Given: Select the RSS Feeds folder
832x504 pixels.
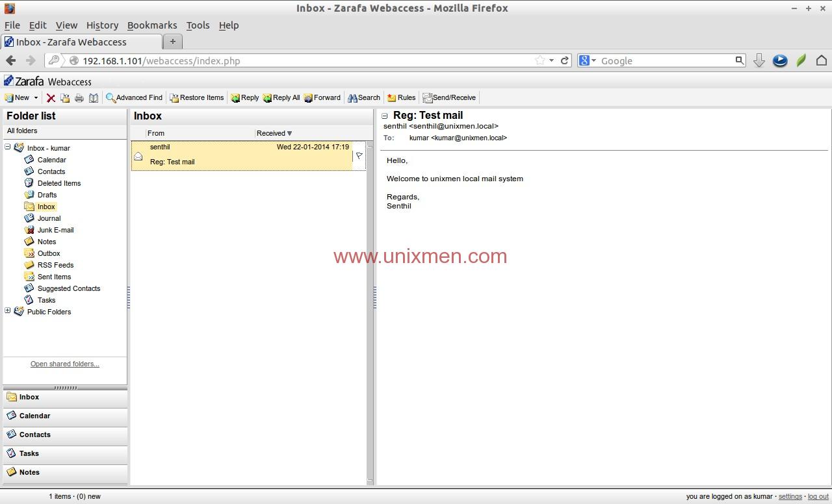Looking at the screenshot, I should click(55, 265).
